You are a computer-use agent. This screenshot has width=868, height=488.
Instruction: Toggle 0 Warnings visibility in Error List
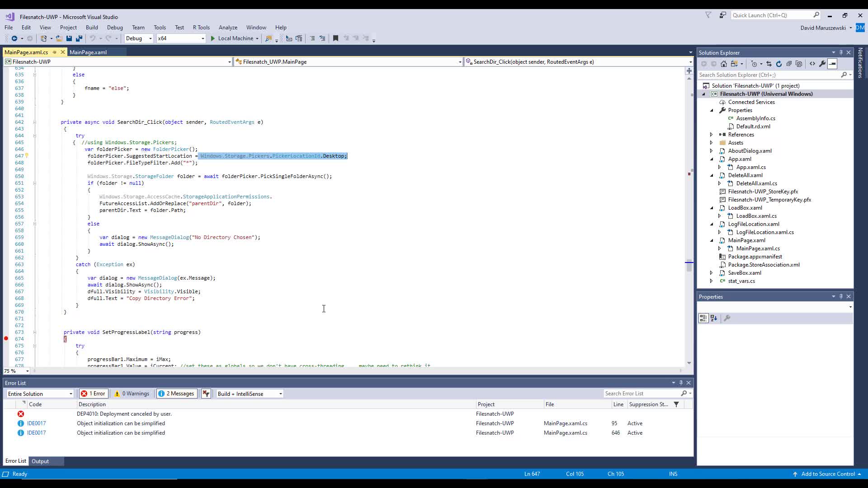coord(132,393)
